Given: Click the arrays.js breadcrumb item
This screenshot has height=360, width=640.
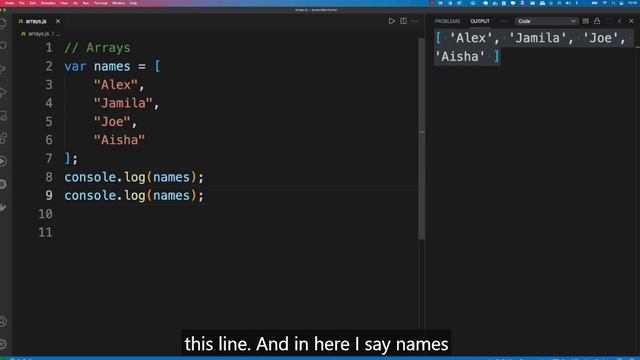Looking at the screenshot, I should [39, 34].
